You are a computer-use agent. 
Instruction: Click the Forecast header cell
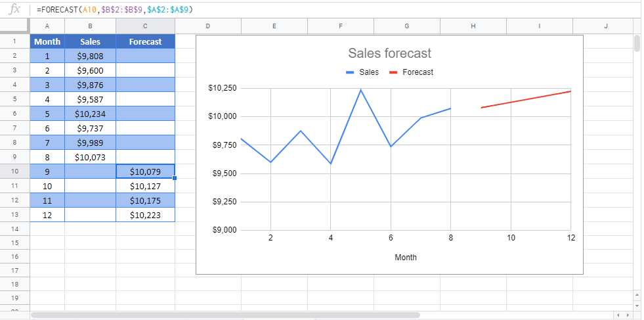[x=145, y=41]
